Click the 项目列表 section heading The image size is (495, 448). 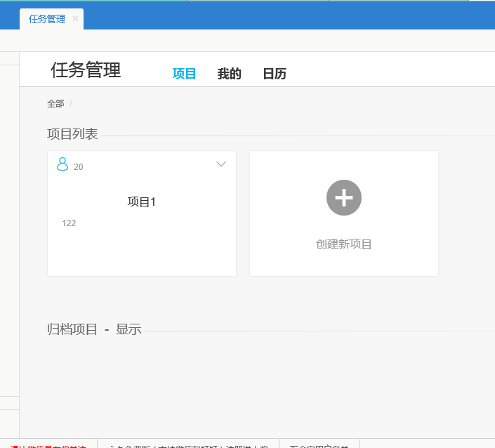[72, 134]
